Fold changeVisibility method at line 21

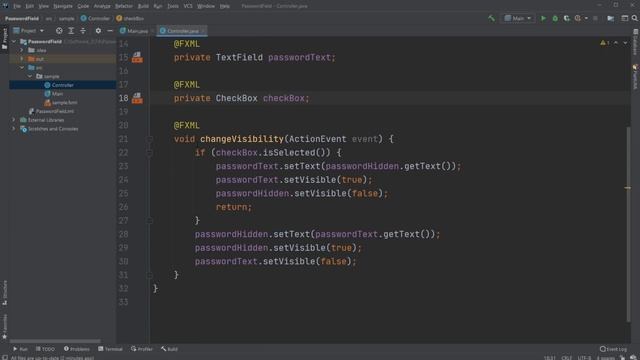(x=149, y=139)
